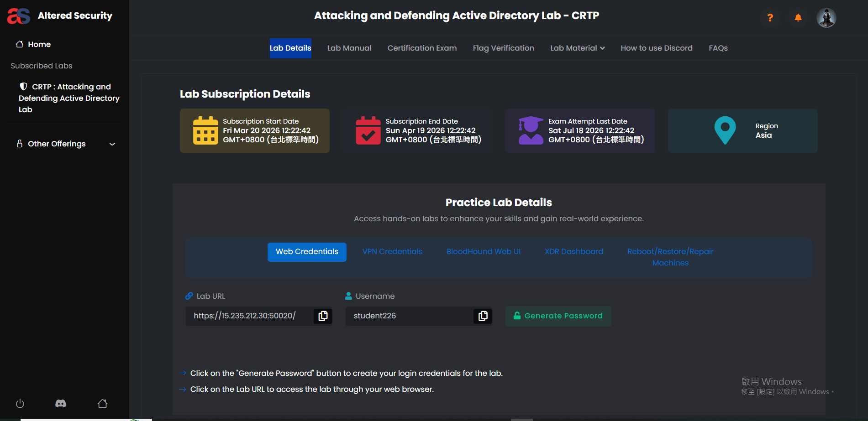Open the user profile avatar
Screen dimensions: 868x421
pyautogui.click(x=826, y=18)
